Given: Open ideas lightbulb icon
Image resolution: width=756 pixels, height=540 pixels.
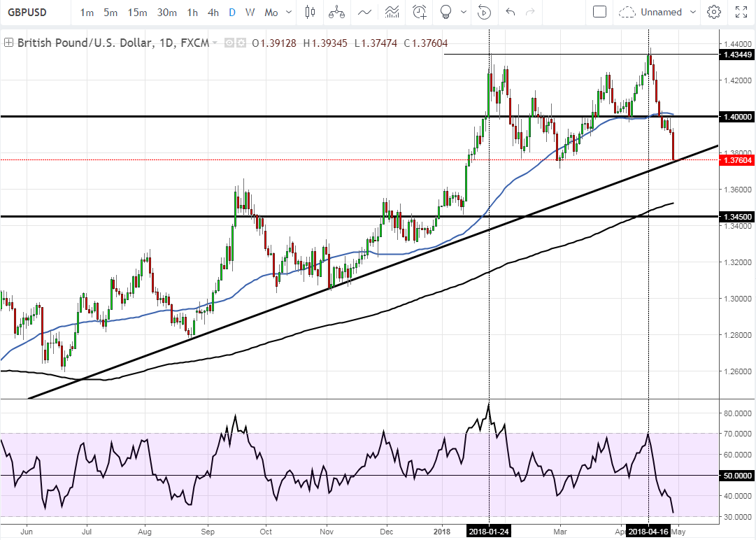Looking at the screenshot, I should pyautogui.click(x=446, y=12).
